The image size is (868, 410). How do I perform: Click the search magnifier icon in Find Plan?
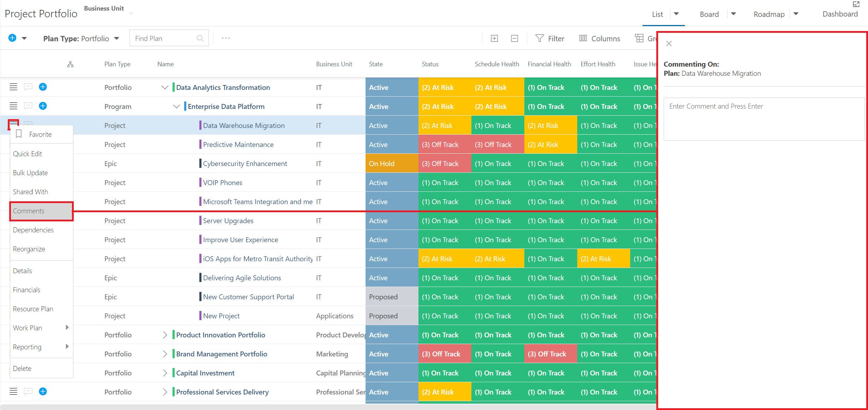200,38
